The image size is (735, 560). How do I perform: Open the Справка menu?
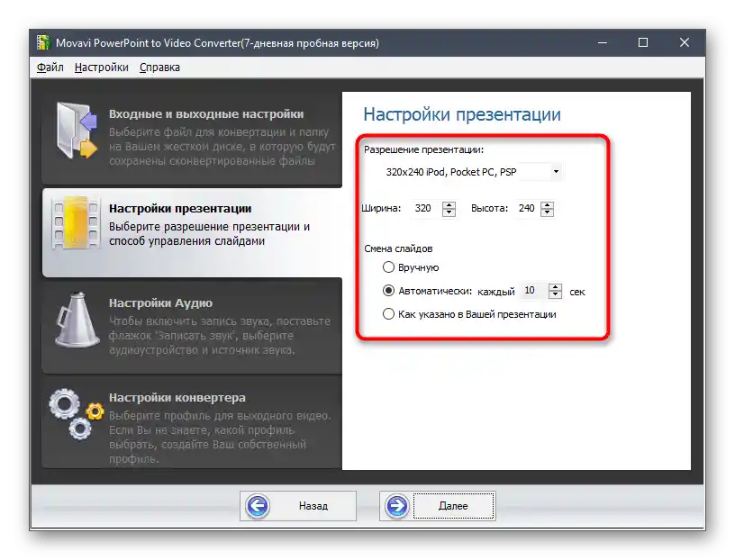coord(159,68)
